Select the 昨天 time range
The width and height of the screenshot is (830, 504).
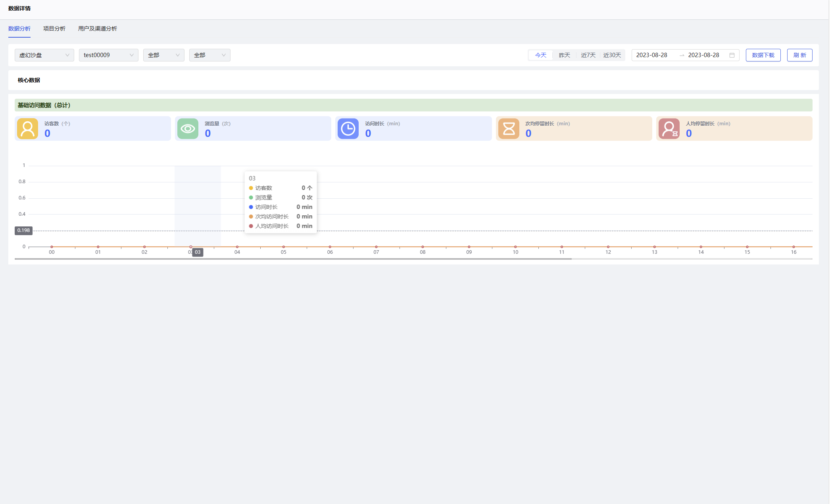pyautogui.click(x=565, y=55)
